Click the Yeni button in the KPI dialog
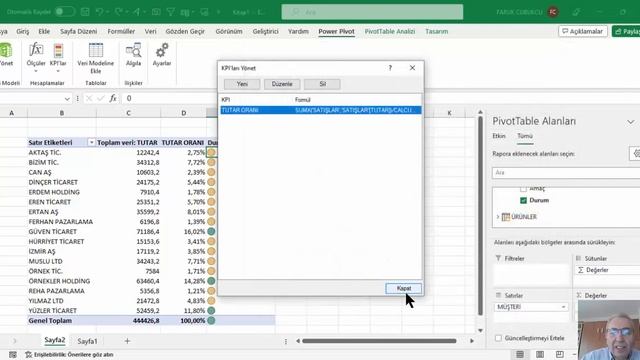Image resolution: width=640 pixels, height=360 pixels. point(242,84)
